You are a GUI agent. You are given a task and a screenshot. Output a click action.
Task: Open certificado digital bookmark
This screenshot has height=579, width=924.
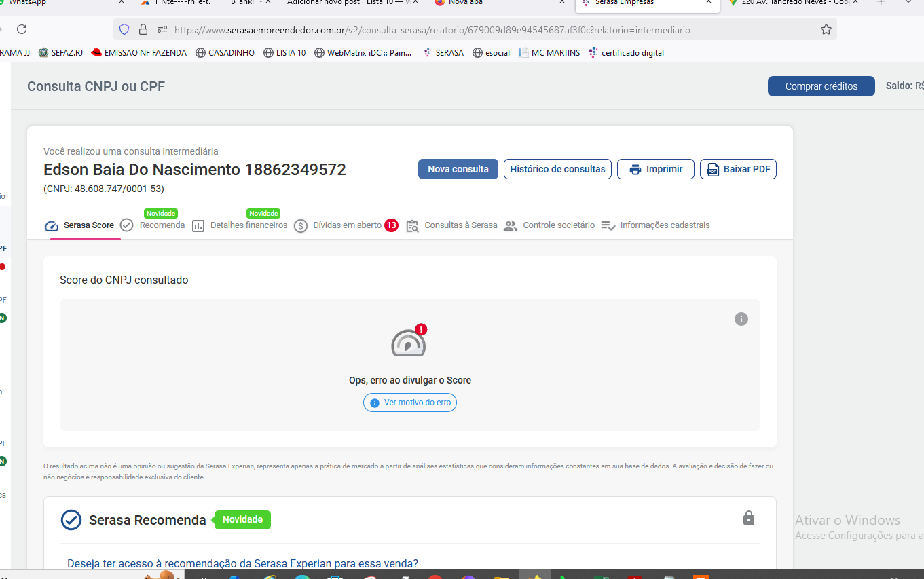(x=627, y=52)
